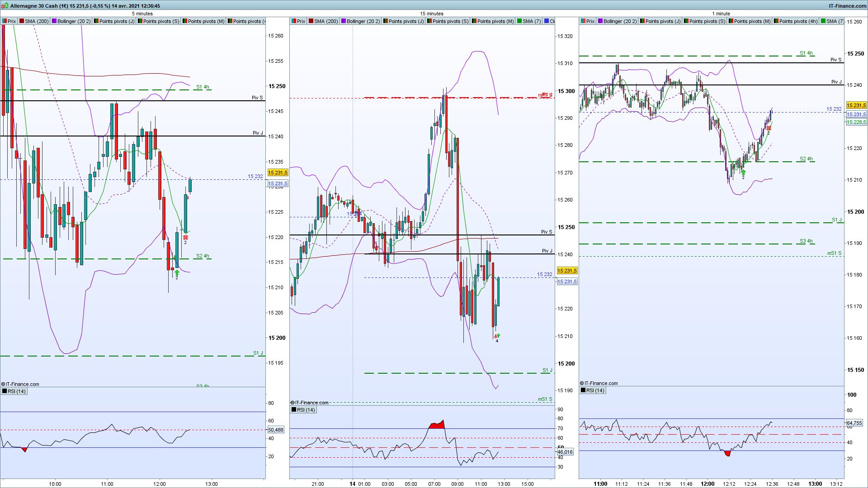Click the red cross marker on 5 minutes chart
The height and width of the screenshot is (488, 868).
(185, 237)
